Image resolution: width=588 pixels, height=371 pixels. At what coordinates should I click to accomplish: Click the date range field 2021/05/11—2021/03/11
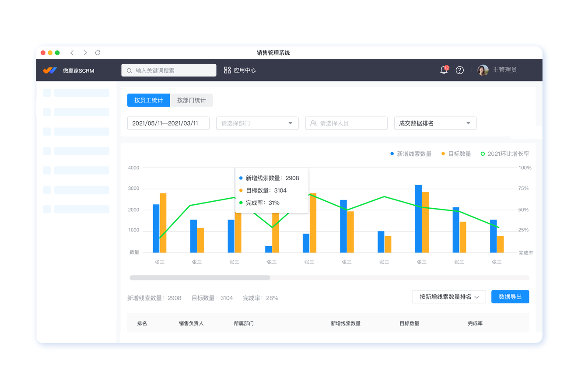click(168, 123)
